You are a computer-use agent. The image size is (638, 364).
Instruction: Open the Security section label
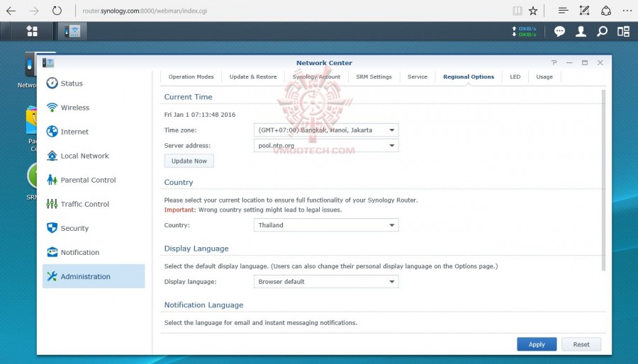pos(74,228)
